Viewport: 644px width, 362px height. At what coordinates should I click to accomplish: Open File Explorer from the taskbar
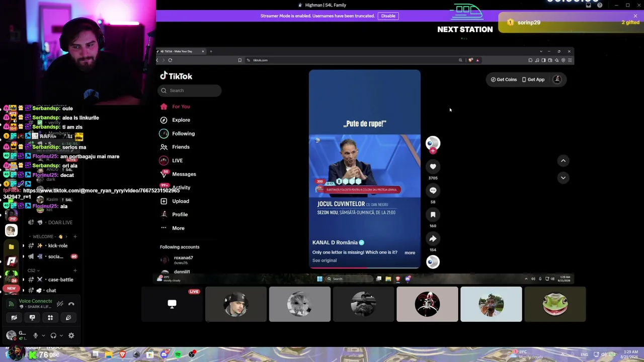click(109, 355)
